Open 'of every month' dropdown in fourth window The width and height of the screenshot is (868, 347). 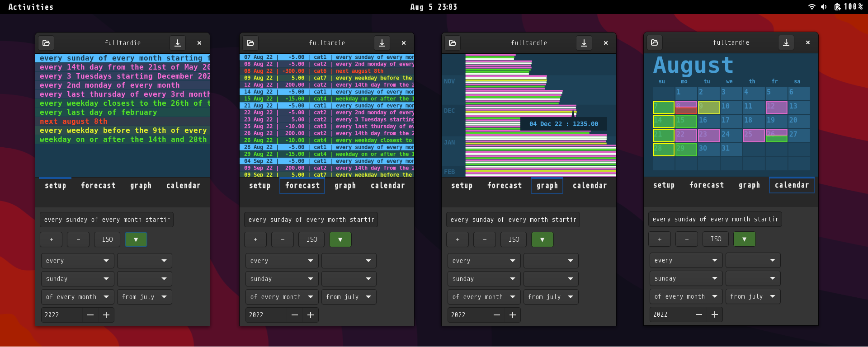(686, 296)
